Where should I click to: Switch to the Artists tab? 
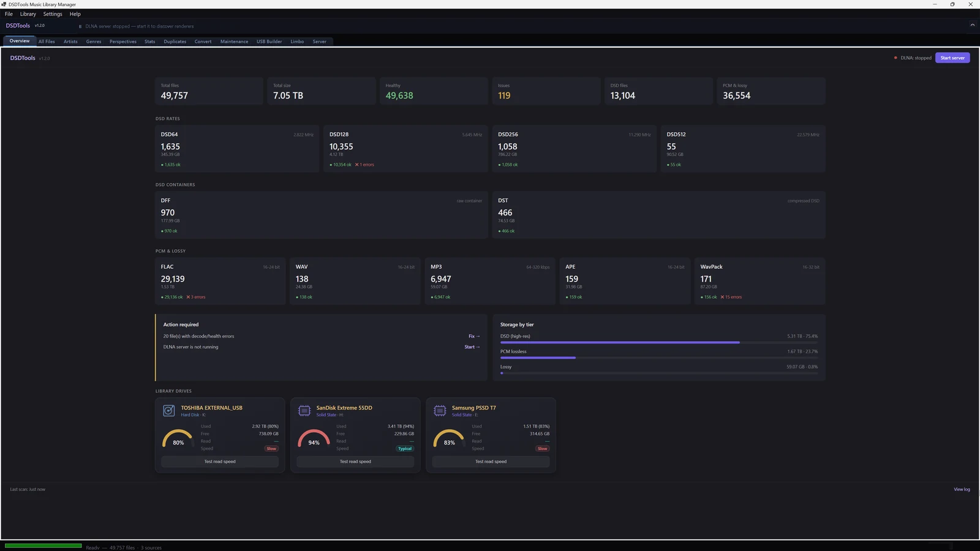coord(70,42)
